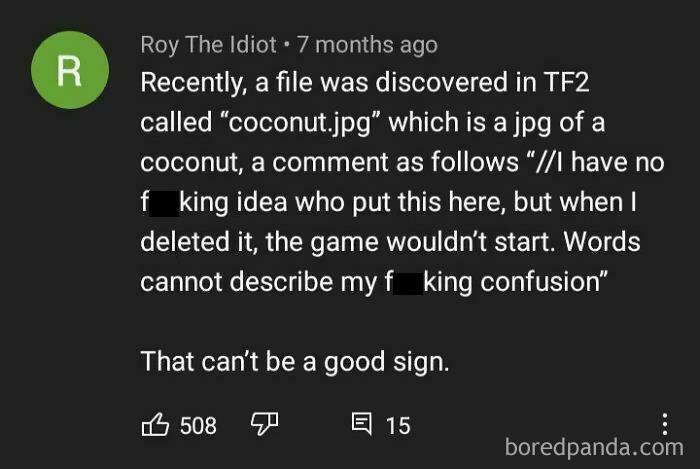
Task: Like the comment with the thumbs-up icon
Action: point(156,425)
